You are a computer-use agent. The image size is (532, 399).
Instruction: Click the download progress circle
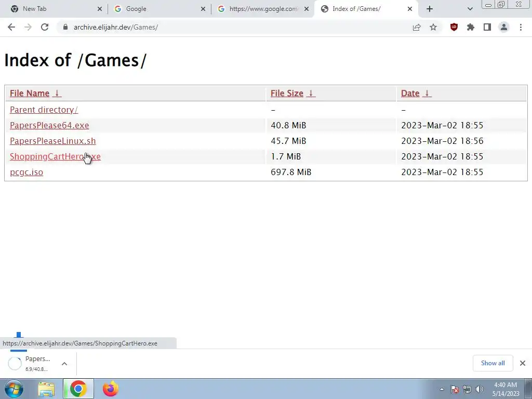(x=15, y=363)
